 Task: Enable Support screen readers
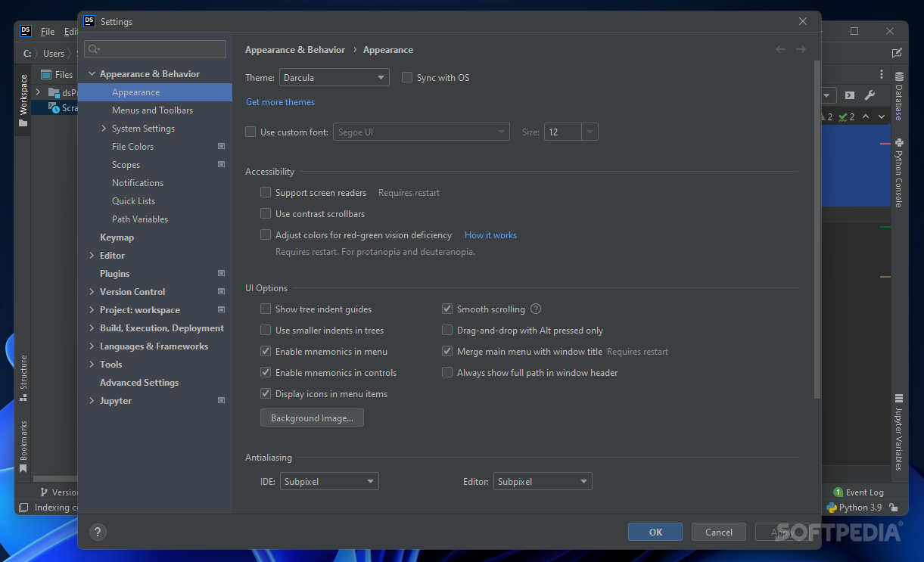[x=266, y=192]
